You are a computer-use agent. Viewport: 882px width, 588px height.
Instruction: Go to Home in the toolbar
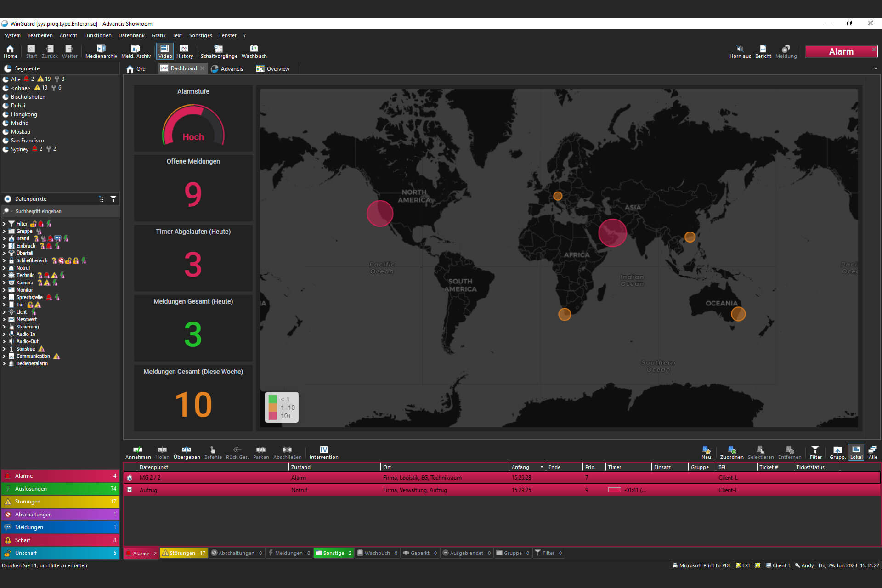point(10,51)
